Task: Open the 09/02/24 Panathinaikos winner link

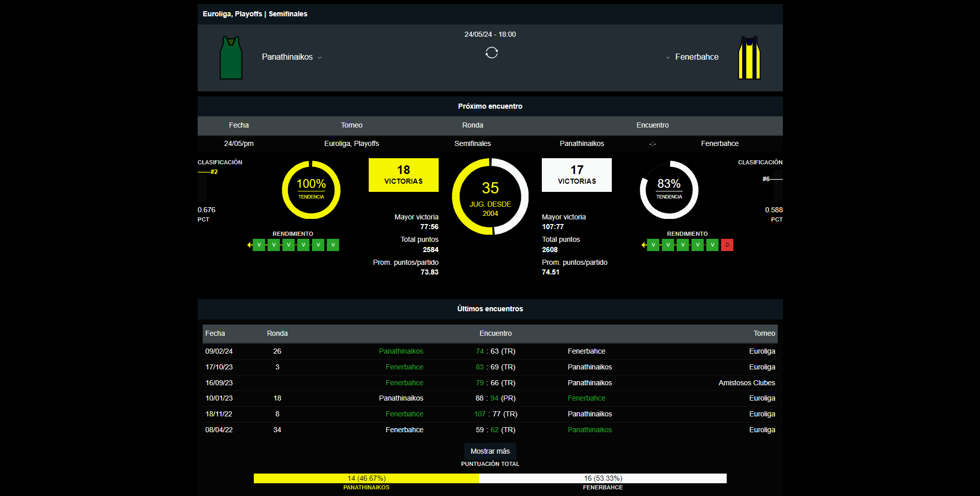Action: tap(401, 351)
